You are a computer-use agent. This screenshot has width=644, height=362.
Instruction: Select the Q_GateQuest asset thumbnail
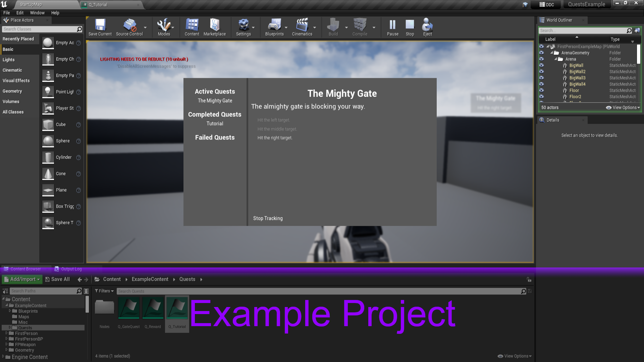[x=129, y=307]
